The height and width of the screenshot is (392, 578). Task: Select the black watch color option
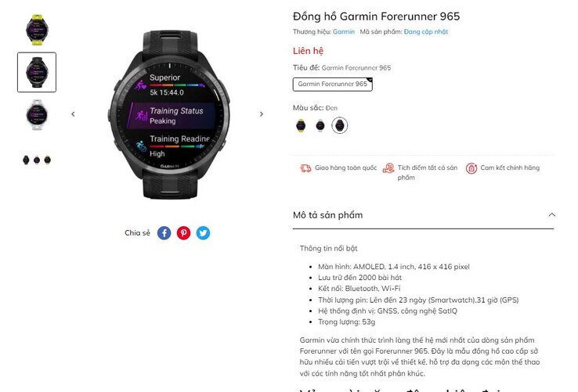point(339,125)
